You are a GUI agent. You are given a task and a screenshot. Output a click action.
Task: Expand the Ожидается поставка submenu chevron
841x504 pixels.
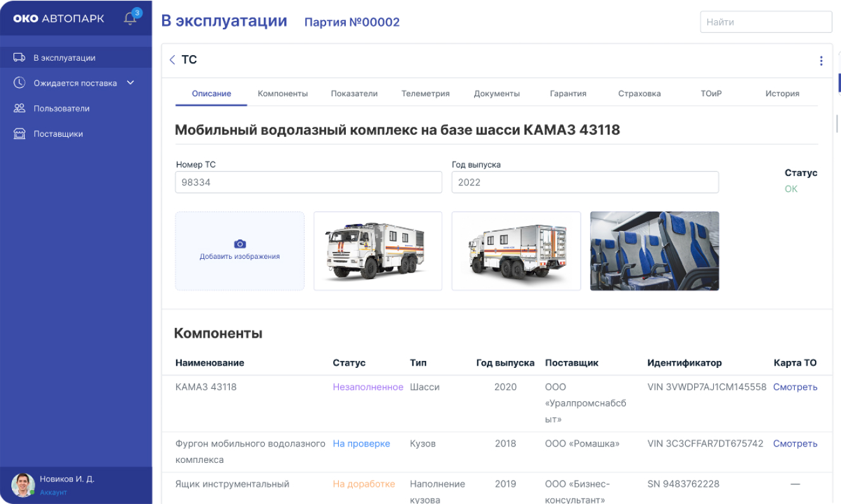(x=130, y=83)
